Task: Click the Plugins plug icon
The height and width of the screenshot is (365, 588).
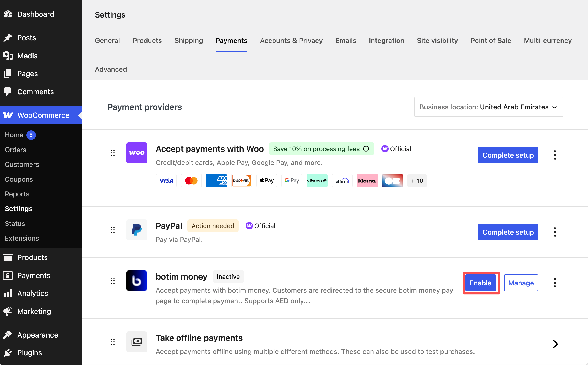Action: [8, 353]
